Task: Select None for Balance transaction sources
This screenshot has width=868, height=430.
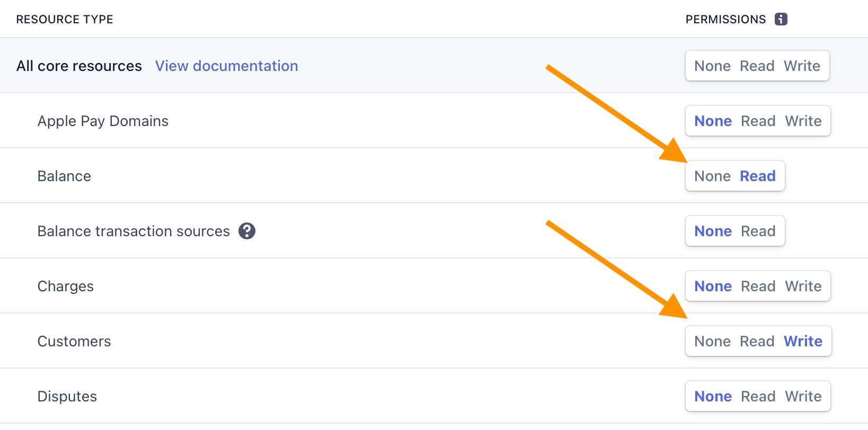Action: point(713,231)
